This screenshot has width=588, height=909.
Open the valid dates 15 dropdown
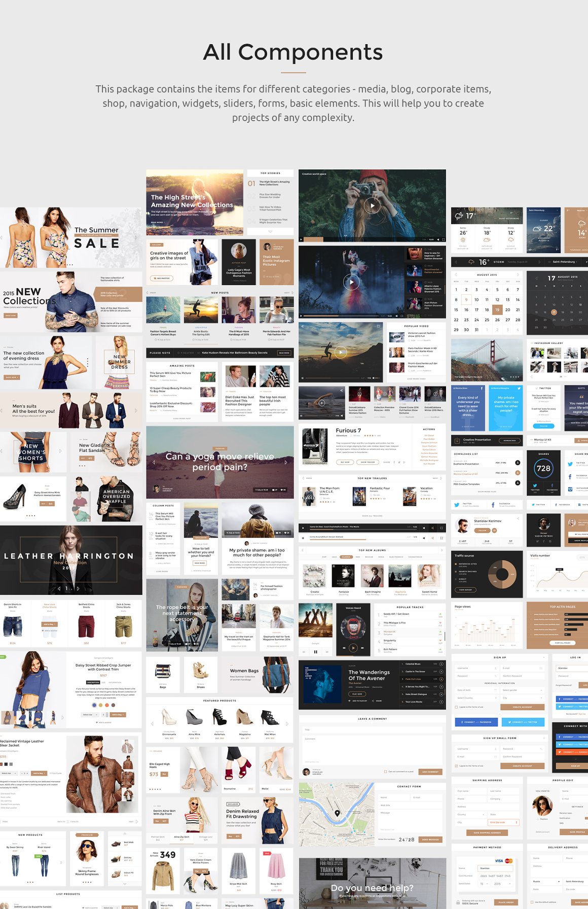point(484,884)
